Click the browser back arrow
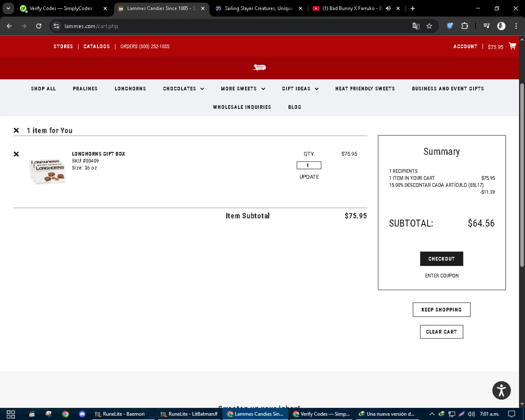This screenshot has height=420, width=525. pos(9,26)
